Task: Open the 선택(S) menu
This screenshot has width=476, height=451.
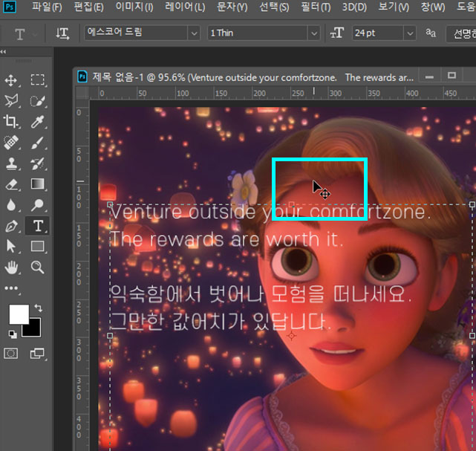Action: point(274,7)
